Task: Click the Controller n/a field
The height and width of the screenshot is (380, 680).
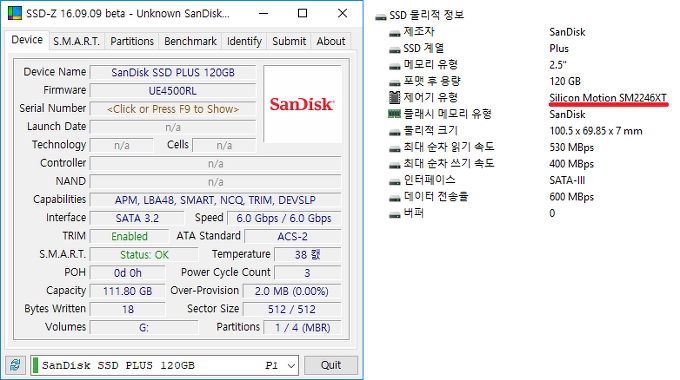Action: 216,164
